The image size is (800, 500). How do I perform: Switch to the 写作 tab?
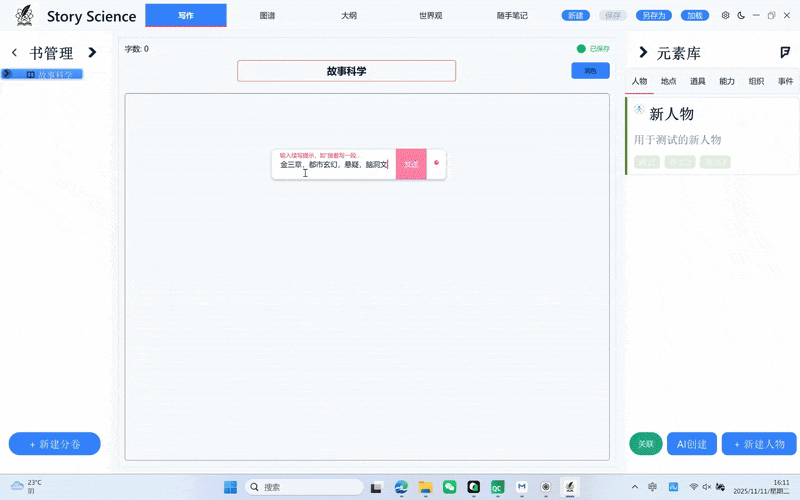coord(186,15)
